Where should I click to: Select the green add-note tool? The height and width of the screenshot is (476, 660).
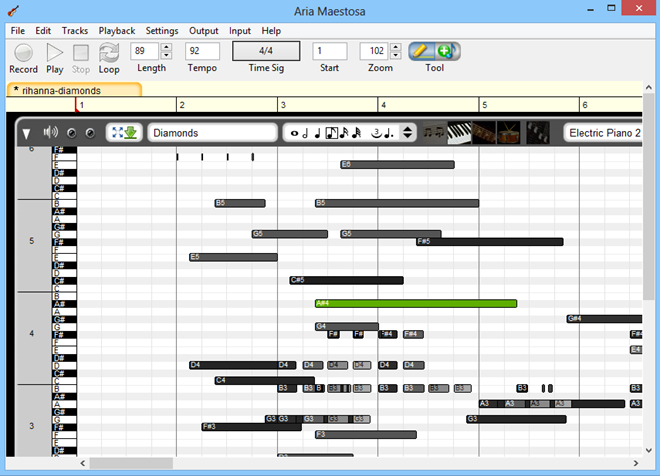(445, 51)
